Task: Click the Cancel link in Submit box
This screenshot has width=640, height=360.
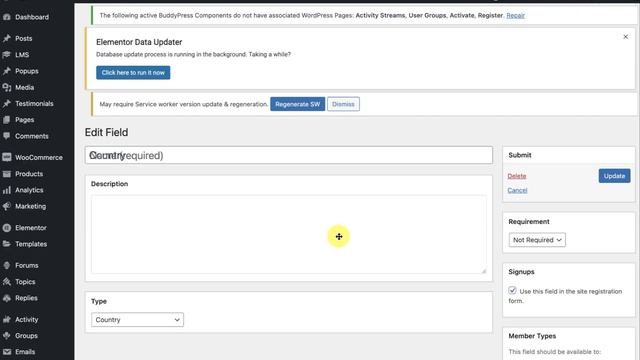Action: 517,190
